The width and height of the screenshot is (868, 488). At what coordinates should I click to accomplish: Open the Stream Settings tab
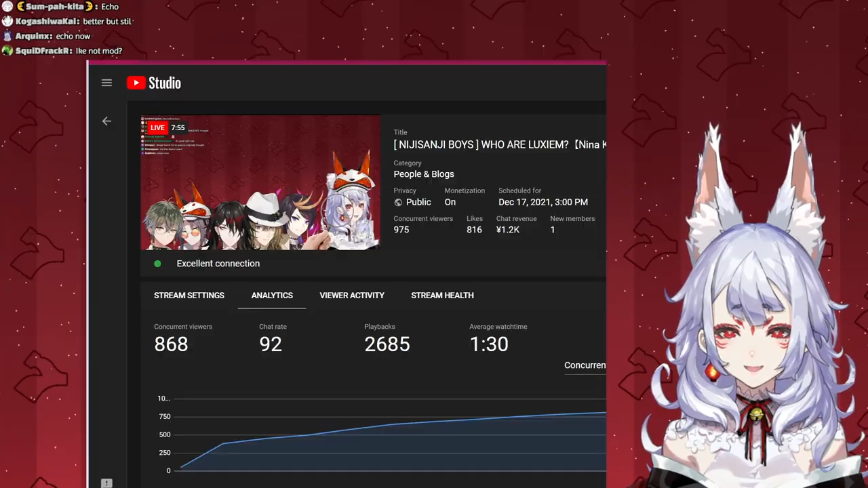[x=189, y=296]
